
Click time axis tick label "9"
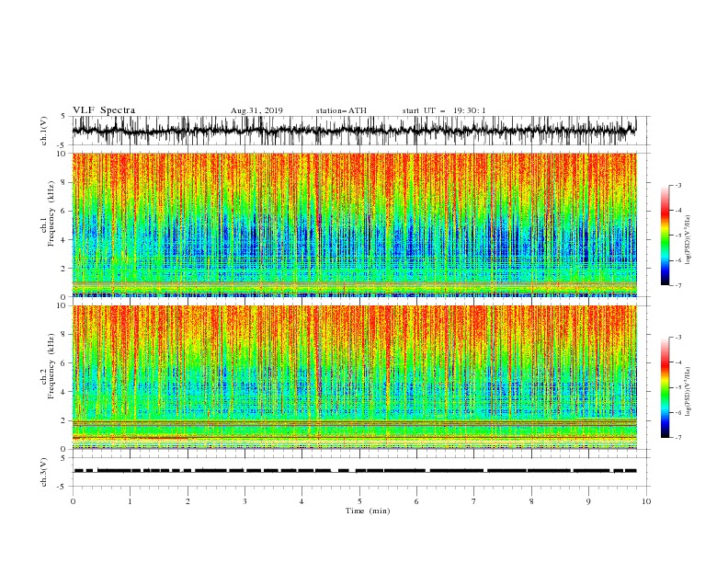click(588, 501)
